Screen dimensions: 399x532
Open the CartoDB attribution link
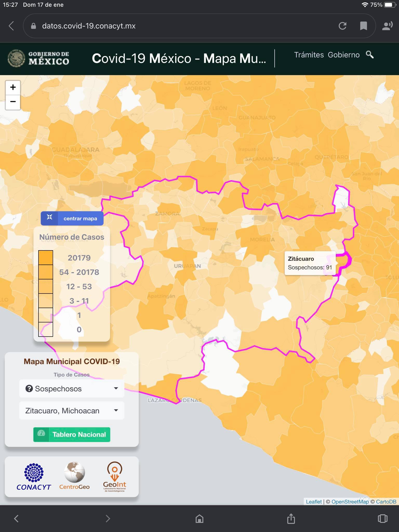tap(386, 502)
